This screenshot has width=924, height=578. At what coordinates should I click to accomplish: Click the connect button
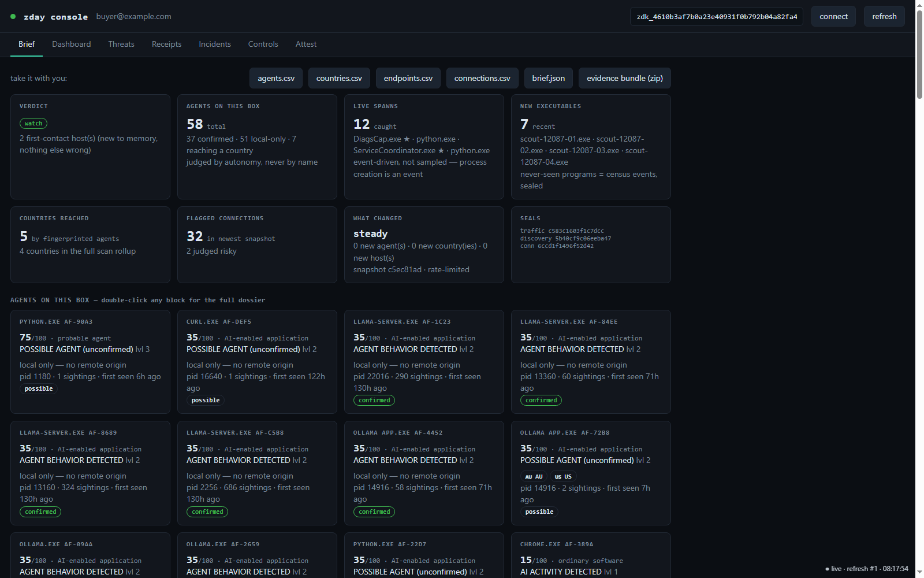tap(833, 16)
